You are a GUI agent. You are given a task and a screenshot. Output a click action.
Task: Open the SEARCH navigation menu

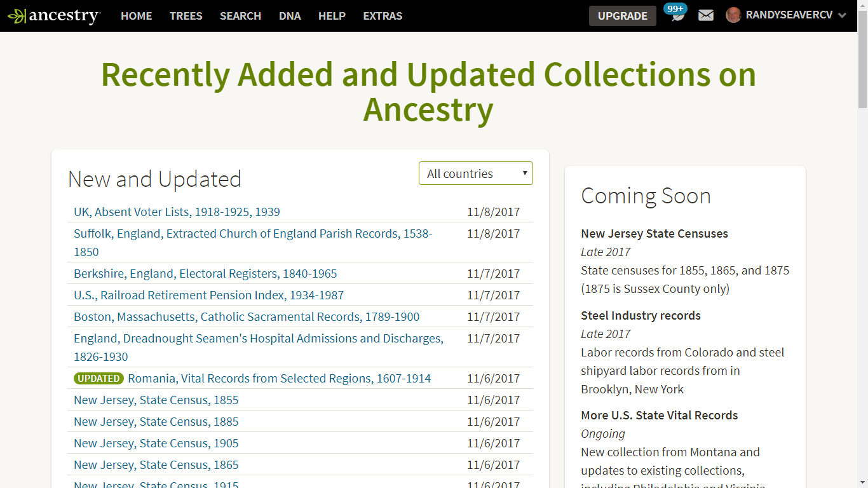(240, 16)
